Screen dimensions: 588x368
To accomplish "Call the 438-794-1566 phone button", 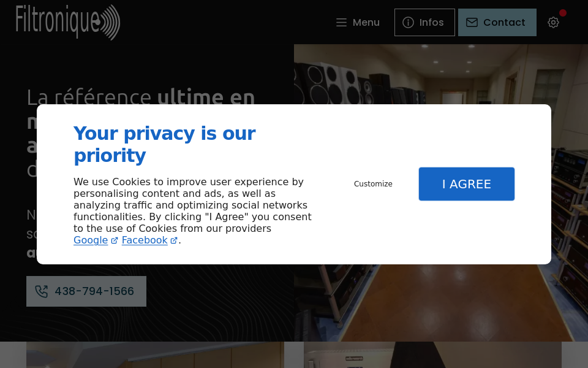I will click(86, 291).
